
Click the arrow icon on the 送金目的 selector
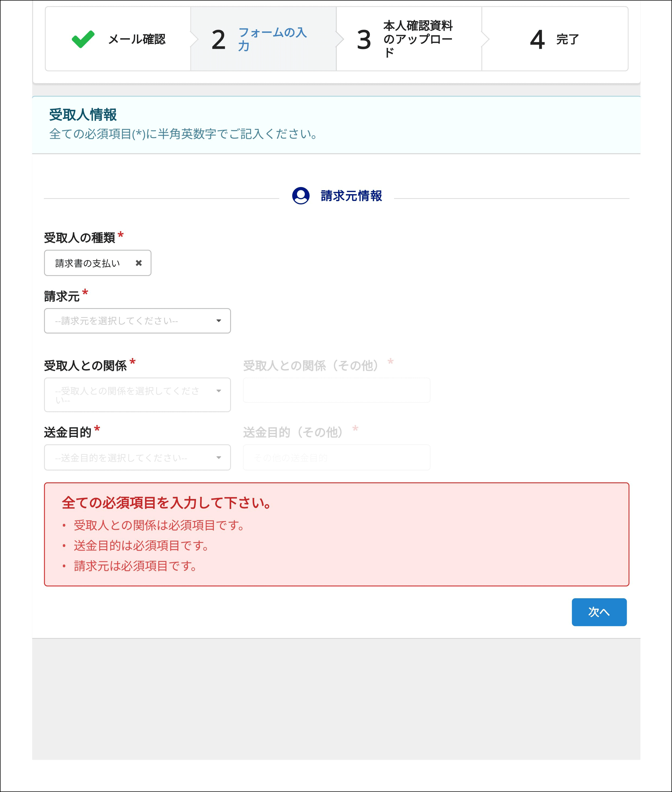(219, 458)
